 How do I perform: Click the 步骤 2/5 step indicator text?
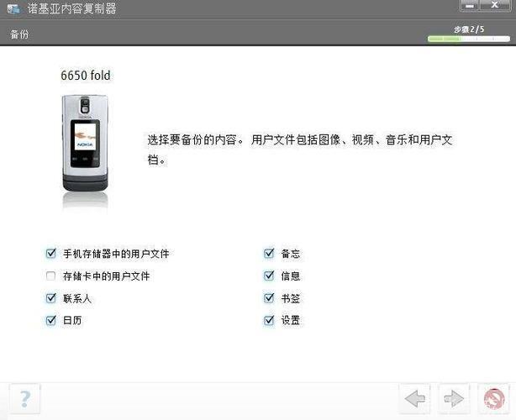coord(469,29)
